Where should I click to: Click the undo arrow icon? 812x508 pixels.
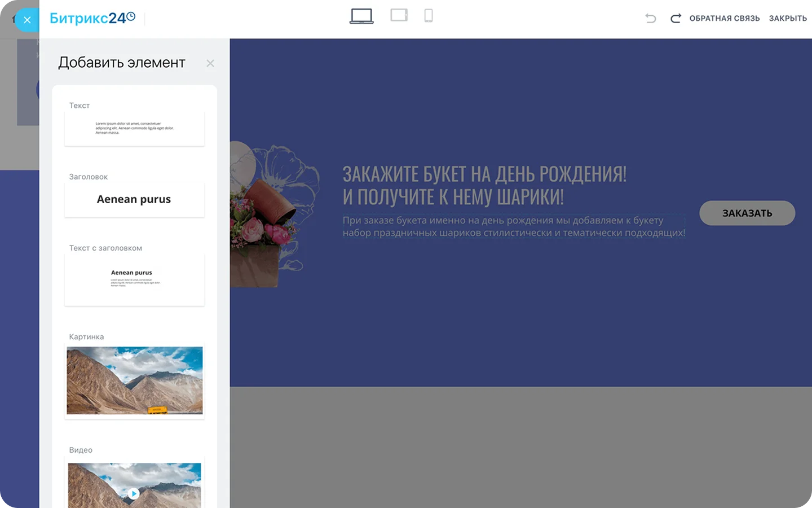651,18
